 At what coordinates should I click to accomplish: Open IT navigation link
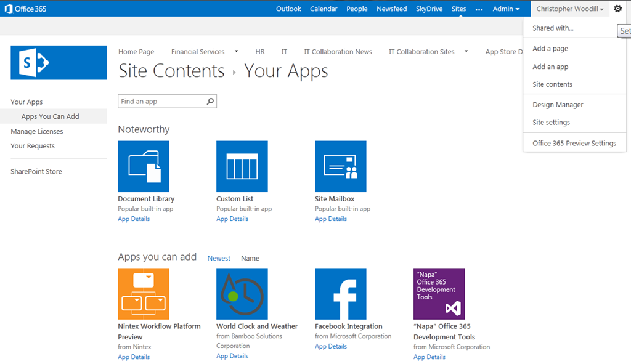(x=284, y=52)
